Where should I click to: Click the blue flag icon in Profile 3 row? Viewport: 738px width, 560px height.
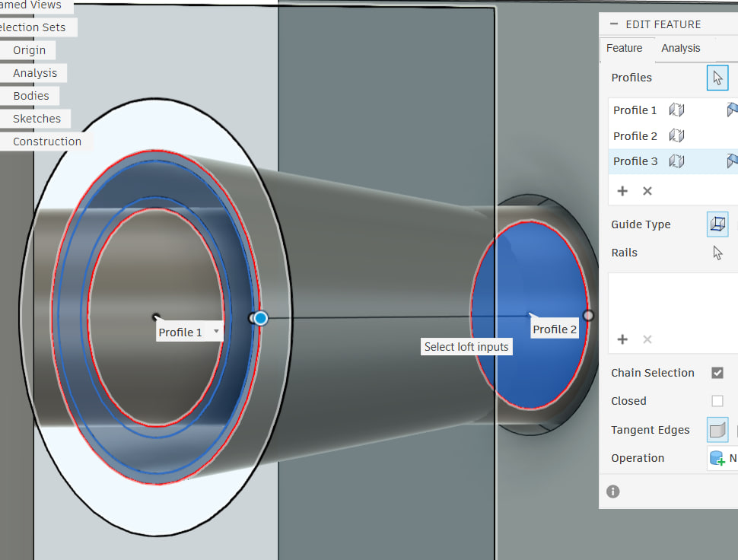coord(733,161)
